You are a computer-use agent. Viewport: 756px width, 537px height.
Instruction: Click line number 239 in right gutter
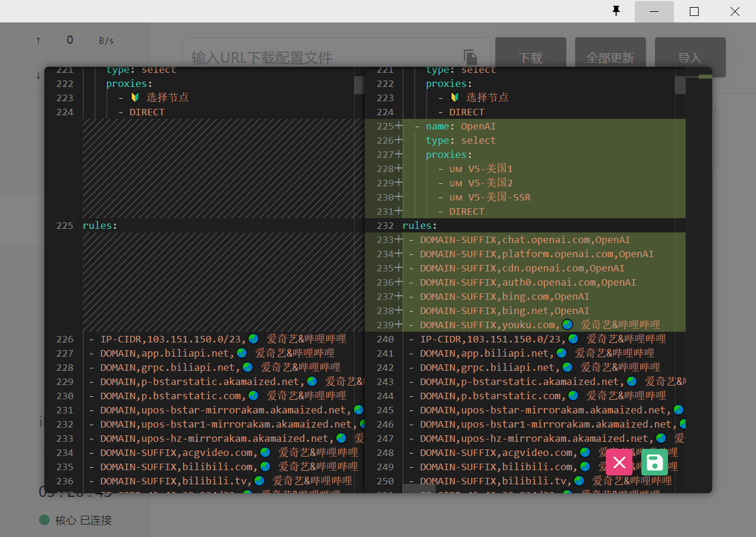click(x=385, y=325)
